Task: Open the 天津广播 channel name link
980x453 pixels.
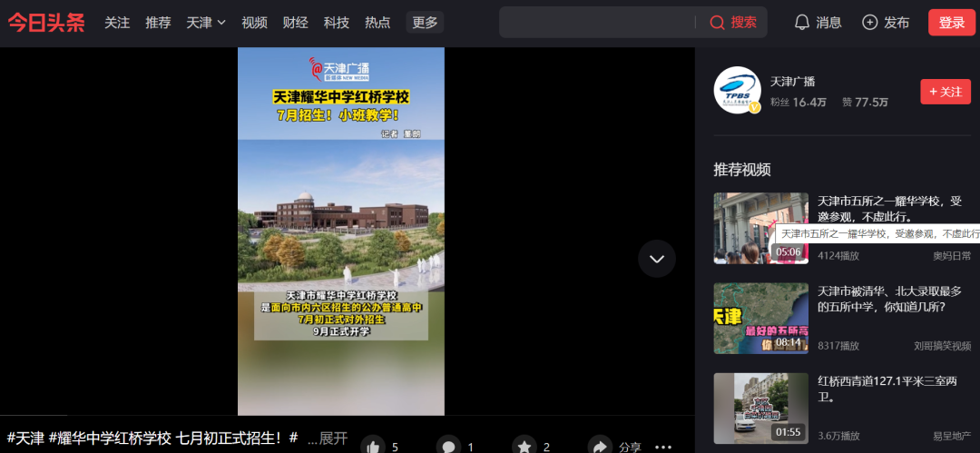Action: pos(792,82)
